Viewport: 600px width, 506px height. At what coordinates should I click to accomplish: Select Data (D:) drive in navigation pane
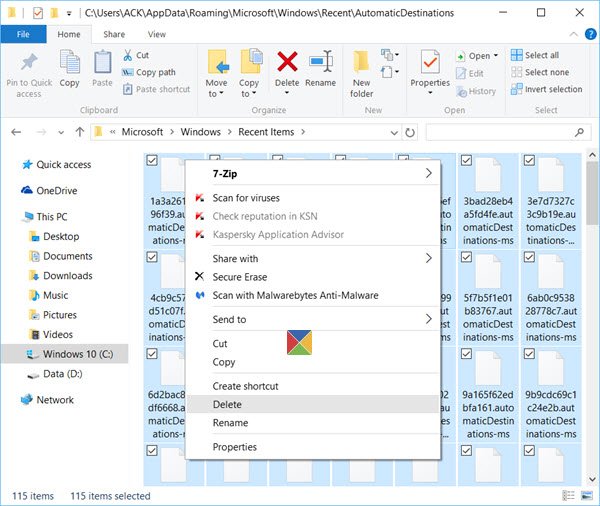pyautogui.click(x=63, y=374)
